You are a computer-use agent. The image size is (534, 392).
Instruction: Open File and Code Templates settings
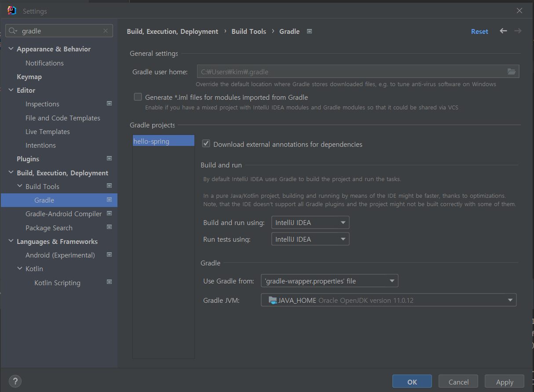63,118
